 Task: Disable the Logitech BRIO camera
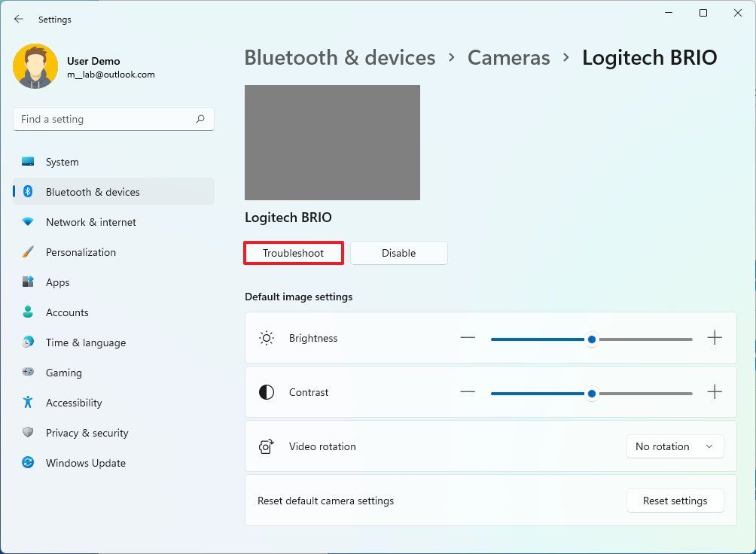[x=398, y=253]
